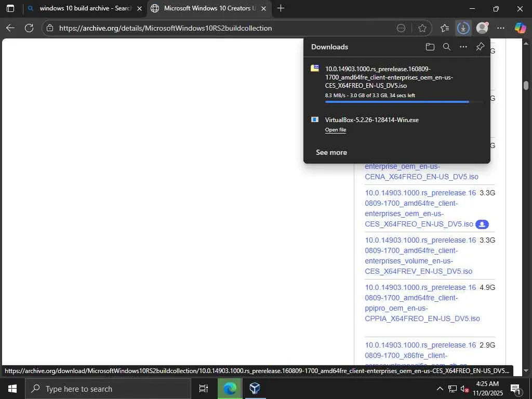This screenshot has width=532, height=399.
Task: Toggle the Downloads toolbar button
Action: (463, 28)
